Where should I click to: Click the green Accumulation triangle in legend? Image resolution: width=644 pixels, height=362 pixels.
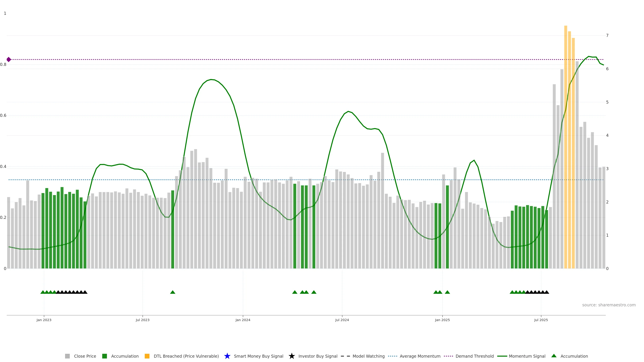click(x=554, y=356)
